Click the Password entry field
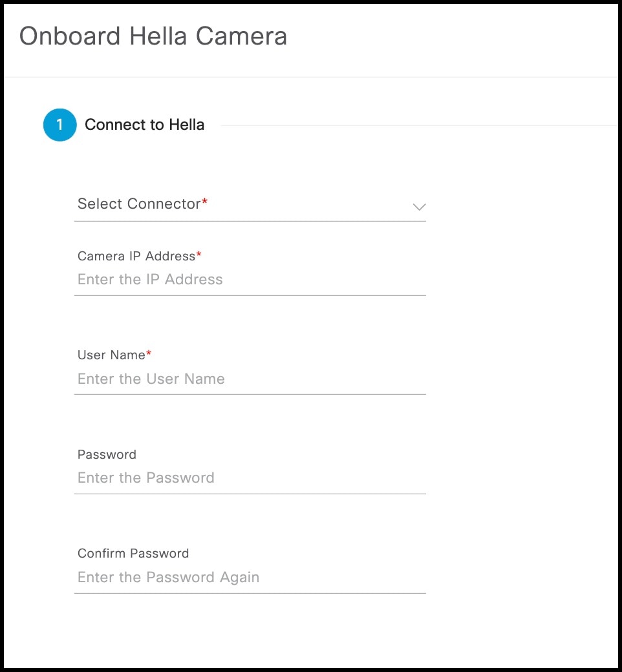Screen dimensions: 622x672 point(251,478)
